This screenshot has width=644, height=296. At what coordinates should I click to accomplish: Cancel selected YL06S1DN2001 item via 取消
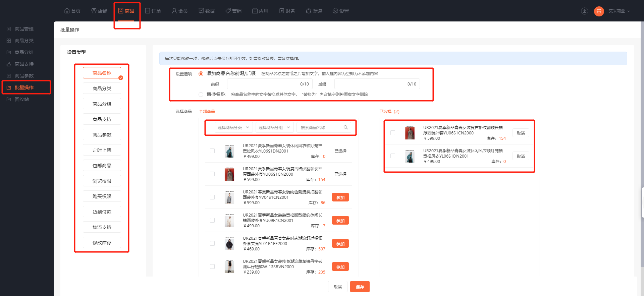[x=521, y=156]
